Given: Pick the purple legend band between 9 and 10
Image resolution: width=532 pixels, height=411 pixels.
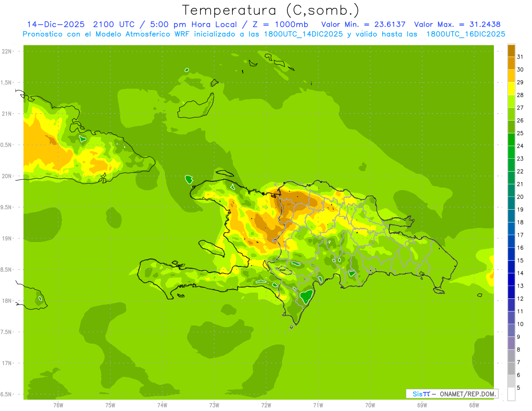Looking at the screenshot, I should coord(511,330).
